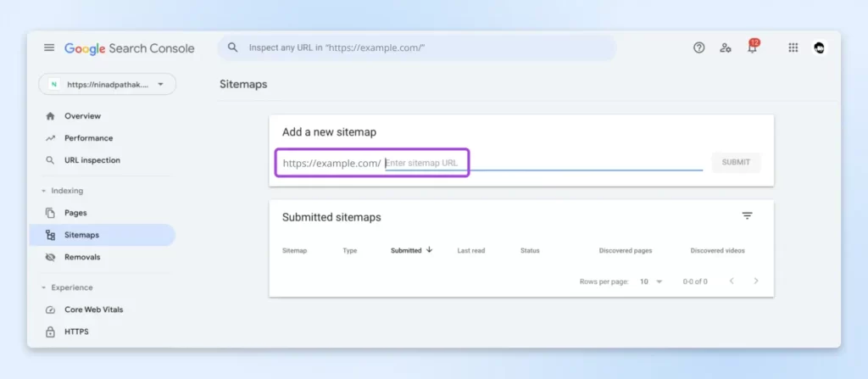Open notifications bell with 12 alerts

click(751, 47)
